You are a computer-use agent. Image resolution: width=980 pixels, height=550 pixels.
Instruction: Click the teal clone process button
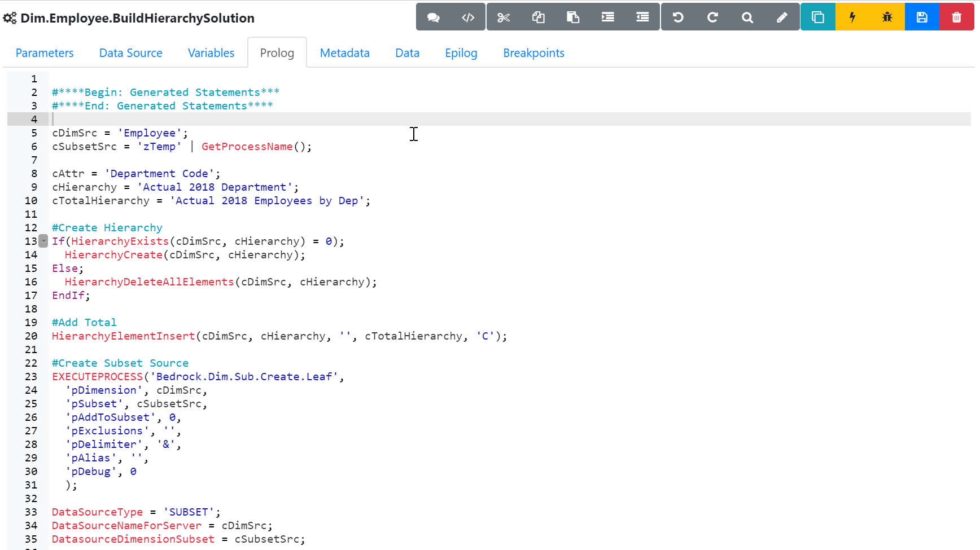817,17
